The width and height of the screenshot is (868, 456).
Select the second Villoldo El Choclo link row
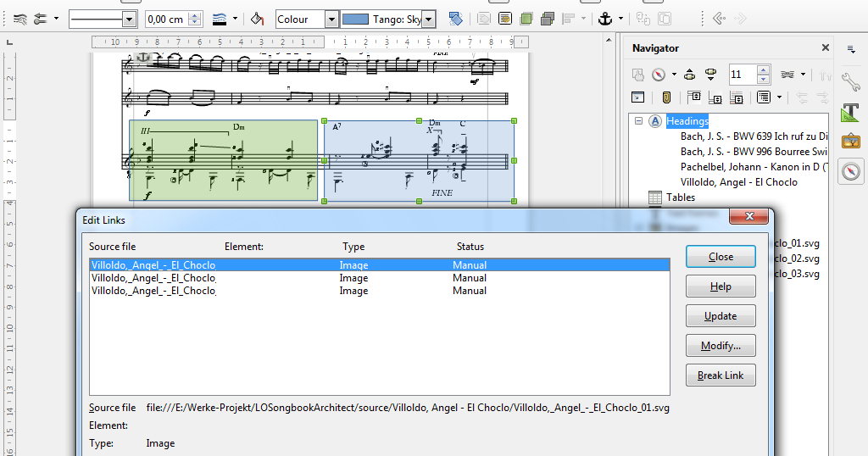pos(379,278)
